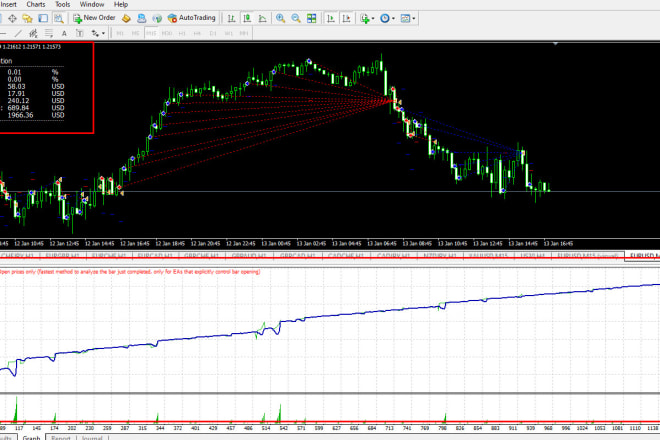The height and width of the screenshot is (440, 660).
Task: Toggle the Terminal panel icon
Action: tap(43, 19)
